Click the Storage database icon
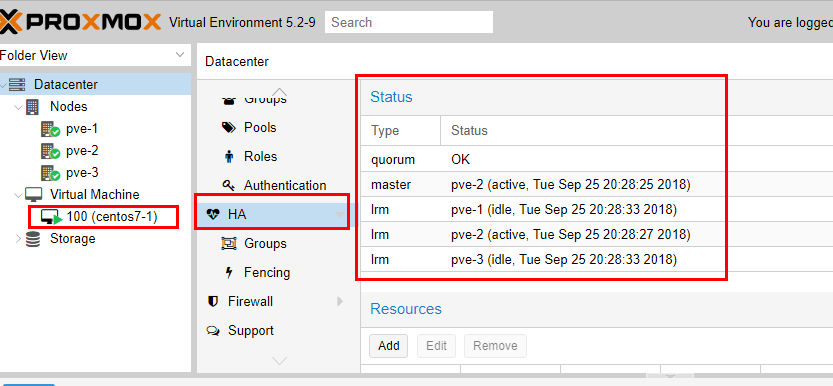The width and height of the screenshot is (833, 386). [33, 239]
